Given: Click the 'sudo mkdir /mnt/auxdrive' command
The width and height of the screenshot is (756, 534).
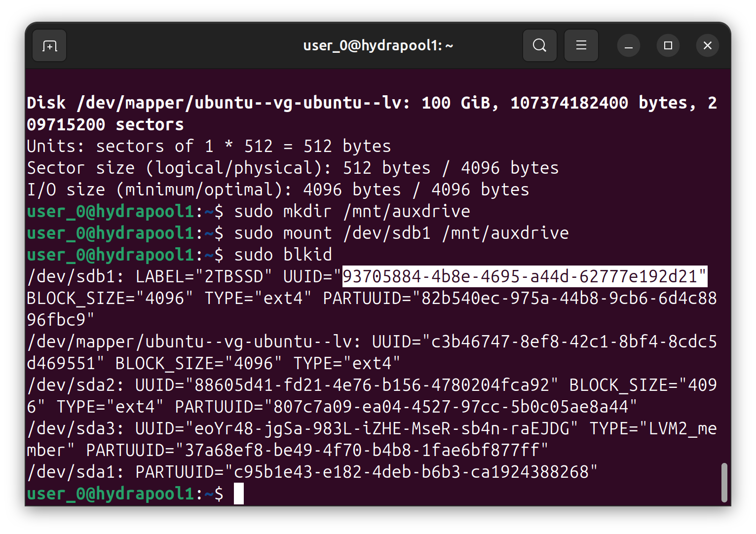Looking at the screenshot, I should click(x=352, y=211).
